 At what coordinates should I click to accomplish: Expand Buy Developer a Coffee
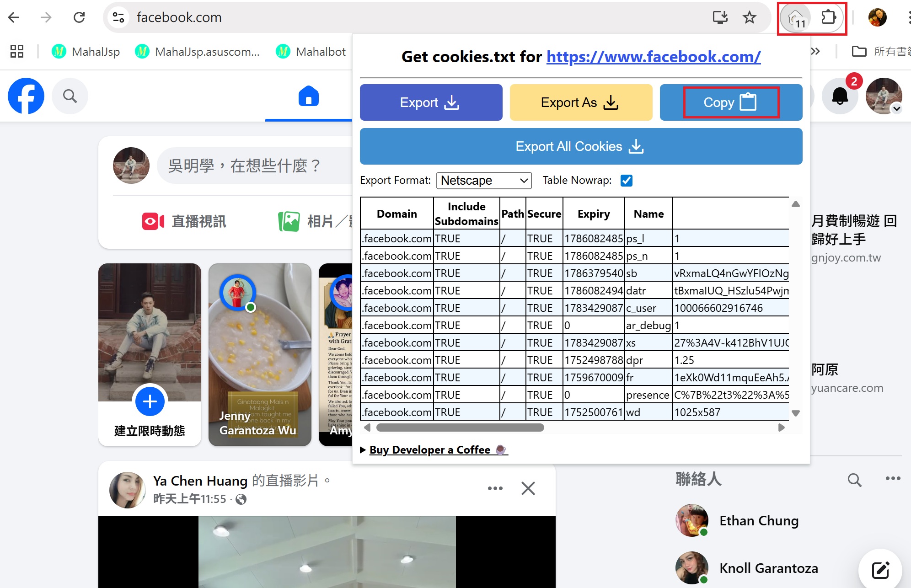[x=434, y=450]
